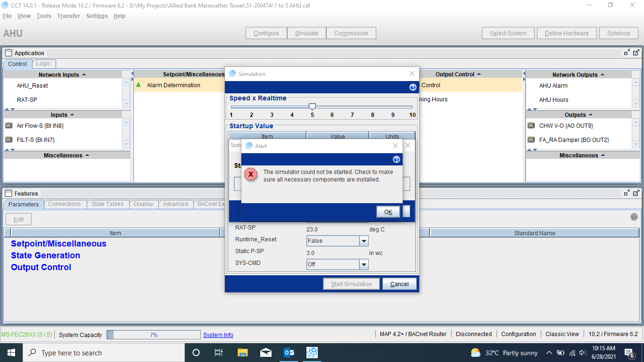This screenshot has width=644, height=362.
Task: Switch to the Connections tab
Action: pyautogui.click(x=65, y=204)
